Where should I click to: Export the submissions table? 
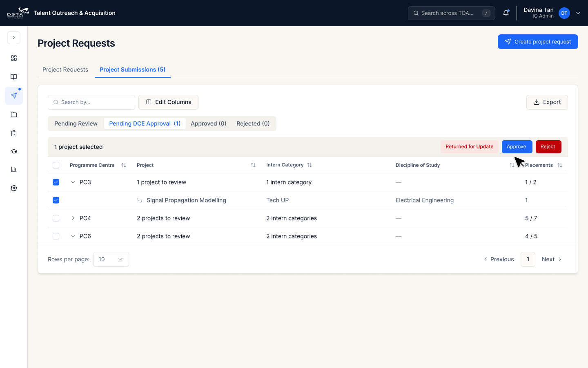(x=547, y=102)
